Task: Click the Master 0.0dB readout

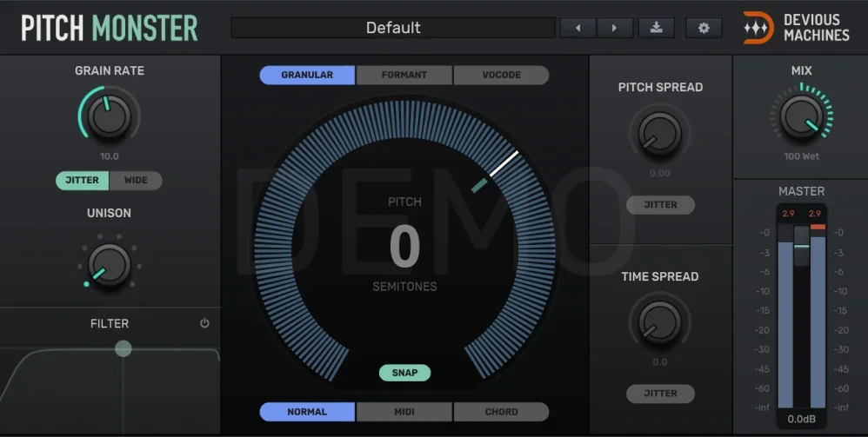Action: [x=802, y=419]
